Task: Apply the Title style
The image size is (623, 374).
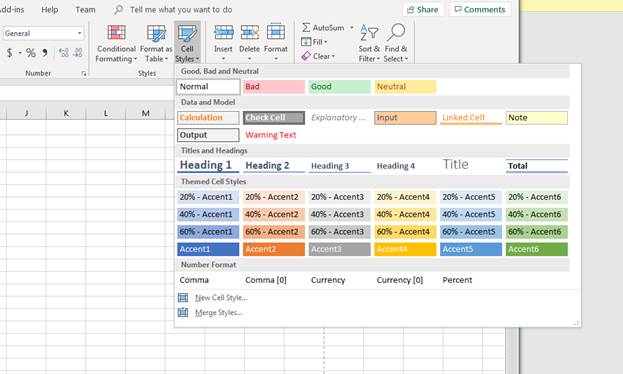Action: [x=471, y=165]
